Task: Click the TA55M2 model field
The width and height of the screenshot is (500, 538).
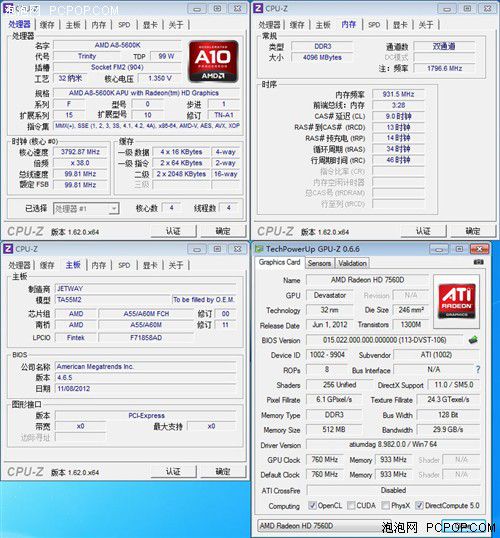Action: pyautogui.click(x=113, y=300)
